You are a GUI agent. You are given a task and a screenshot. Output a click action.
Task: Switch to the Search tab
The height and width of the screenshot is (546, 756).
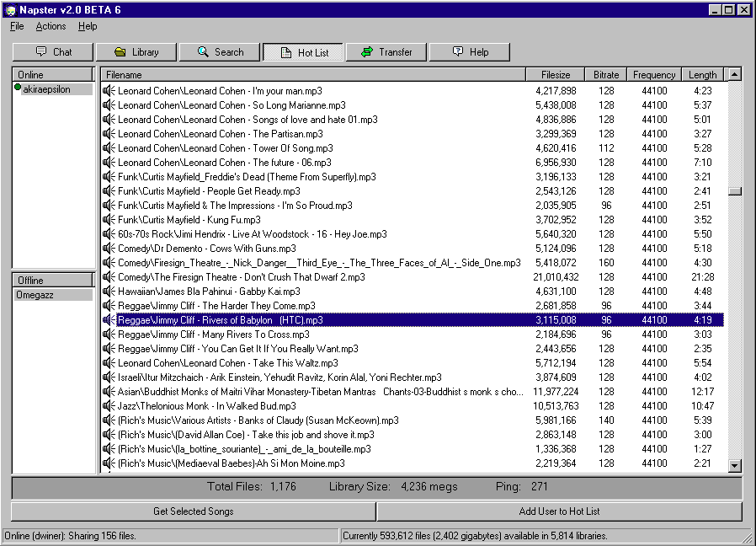[x=220, y=52]
